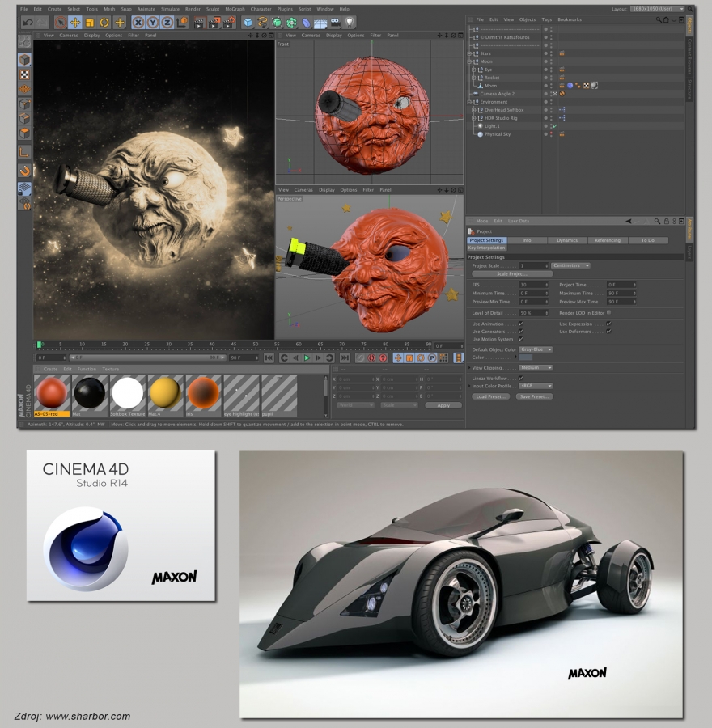Open the MoGraph menu
712x728 pixels.
point(235,9)
